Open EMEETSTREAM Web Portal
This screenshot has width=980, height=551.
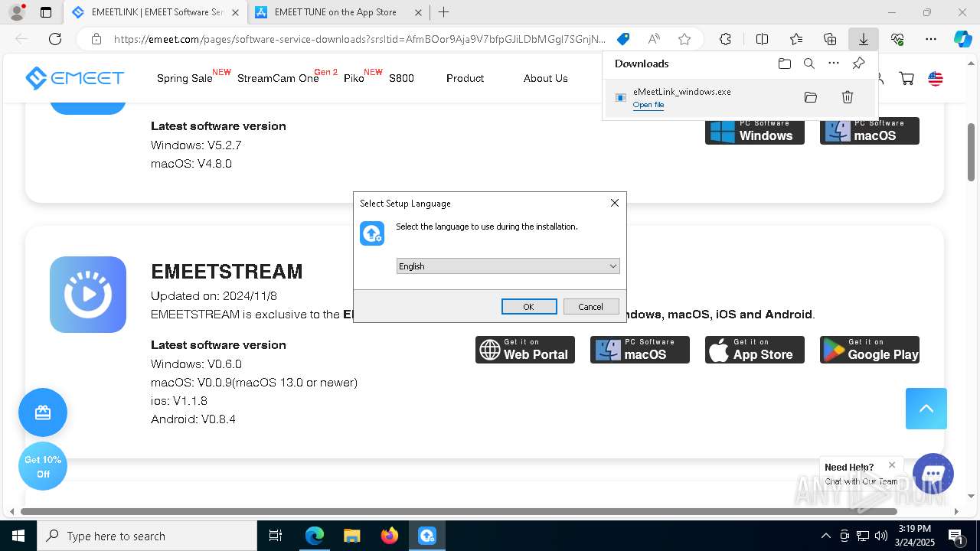point(525,350)
